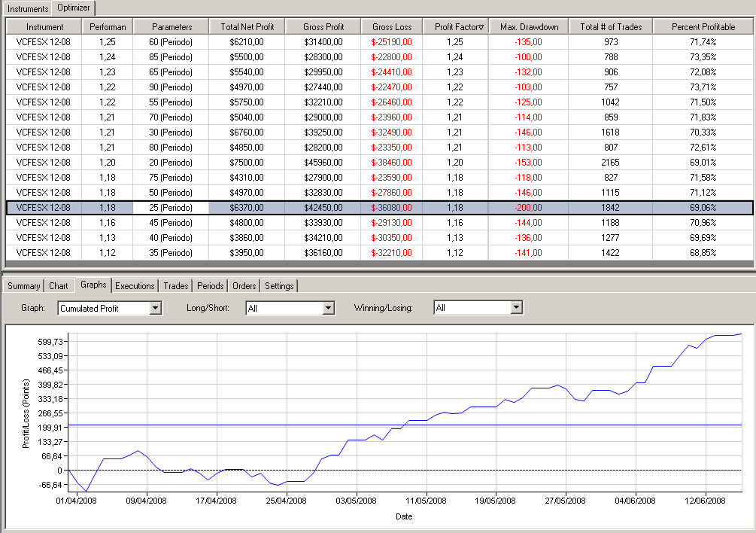Viewport: 756px width, 533px height.
Task: Sort by Total Net Profit column
Action: [252, 27]
